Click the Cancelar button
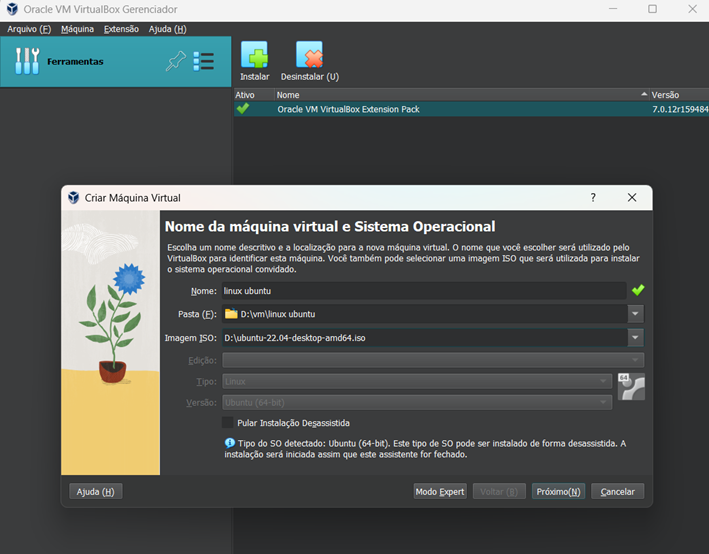Image resolution: width=709 pixels, height=554 pixels. click(617, 492)
